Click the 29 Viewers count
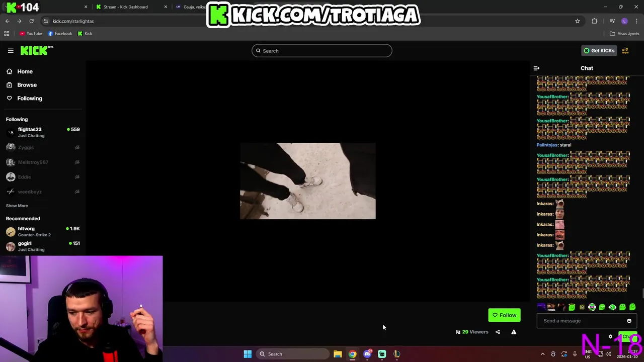Image resolution: width=644 pixels, height=362 pixels. (x=472, y=332)
